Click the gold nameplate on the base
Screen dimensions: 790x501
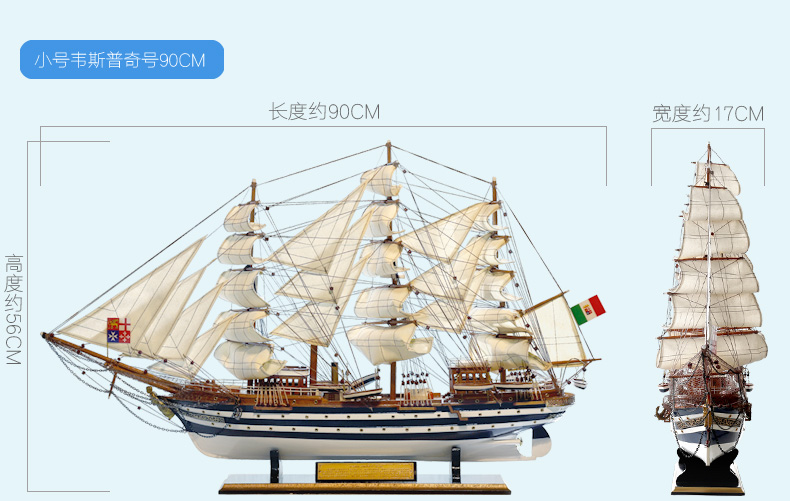(x=366, y=472)
